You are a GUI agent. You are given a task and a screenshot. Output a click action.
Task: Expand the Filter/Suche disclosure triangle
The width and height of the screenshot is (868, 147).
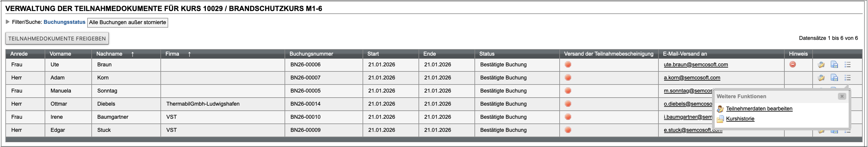click(8, 22)
